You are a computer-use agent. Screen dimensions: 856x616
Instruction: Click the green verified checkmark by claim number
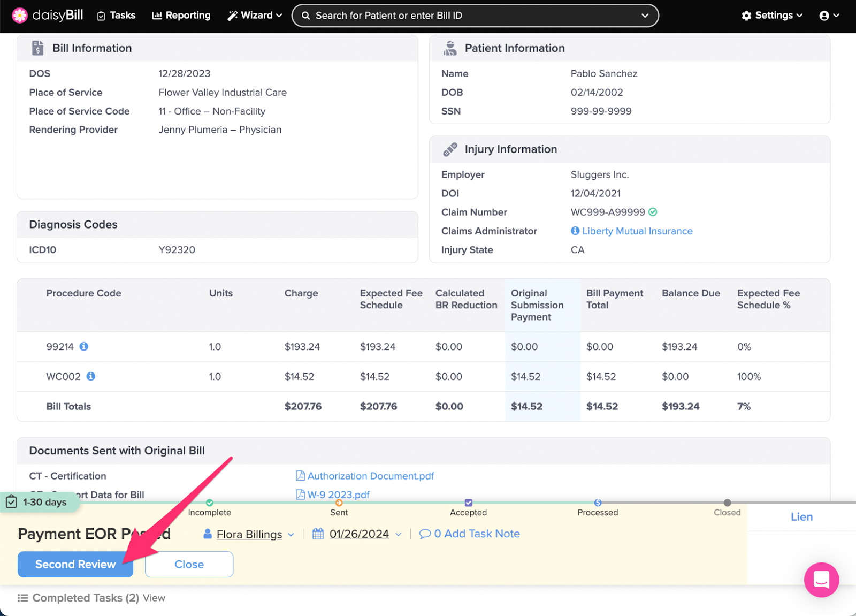[653, 212]
